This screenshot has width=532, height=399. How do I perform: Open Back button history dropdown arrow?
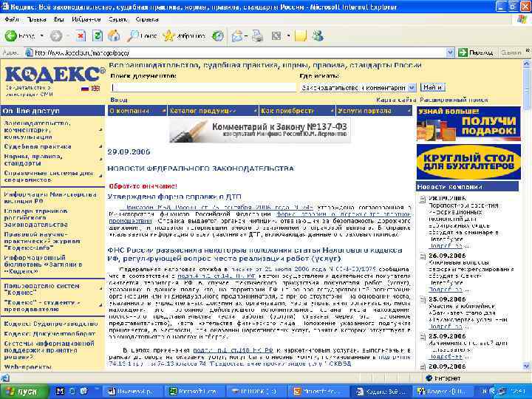tap(41, 35)
